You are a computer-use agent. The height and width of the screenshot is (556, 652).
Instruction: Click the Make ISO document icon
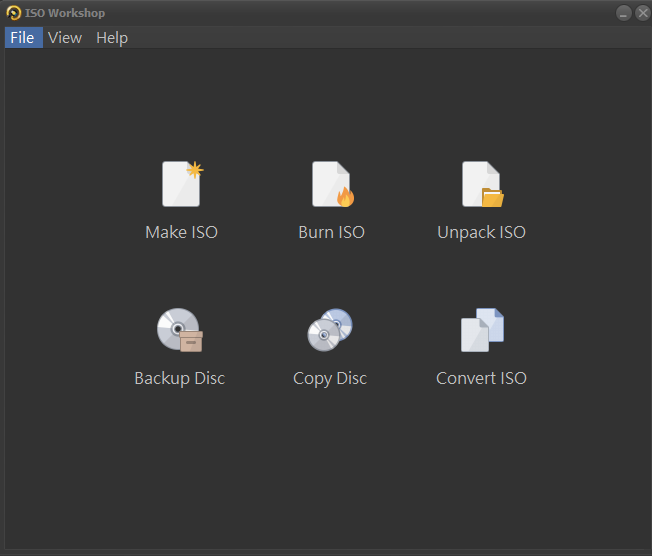(x=182, y=184)
